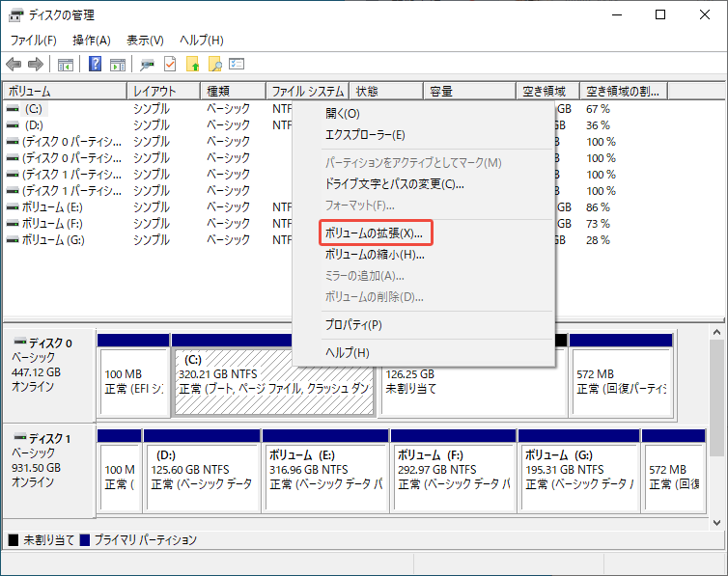Sort by the 容量 column header

point(470,92)
